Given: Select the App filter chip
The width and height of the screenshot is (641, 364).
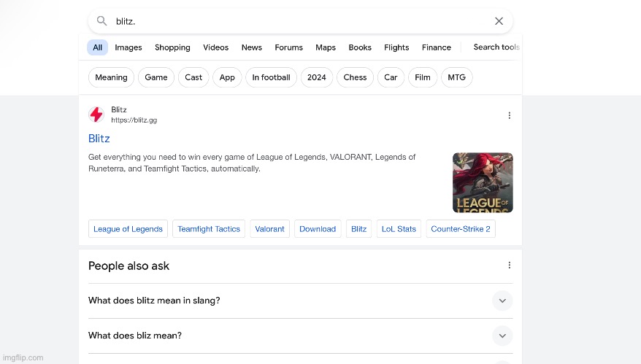Looking at the screenshot, I should coord(227,77).
